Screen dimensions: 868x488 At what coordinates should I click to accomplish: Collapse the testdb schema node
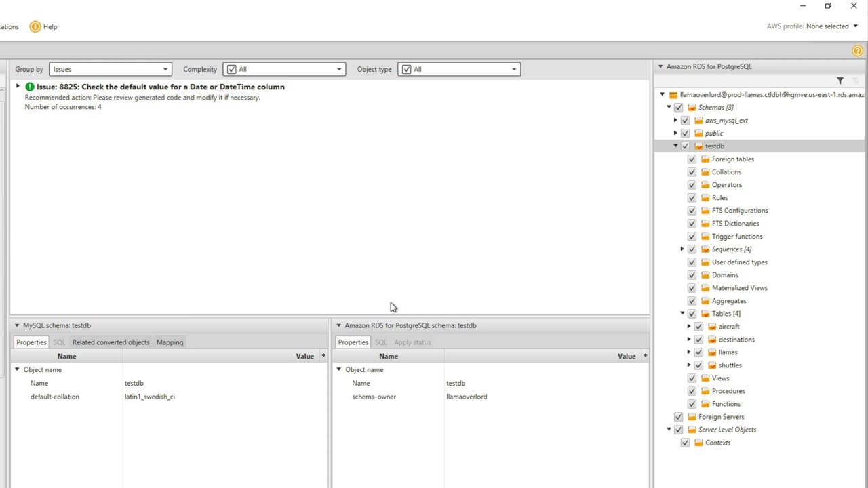[x=675, y=146]
